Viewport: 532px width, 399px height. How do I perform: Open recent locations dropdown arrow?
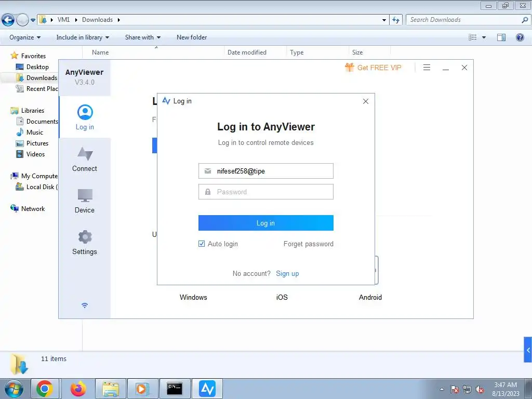pyautogui.click(x=33, y=20)
